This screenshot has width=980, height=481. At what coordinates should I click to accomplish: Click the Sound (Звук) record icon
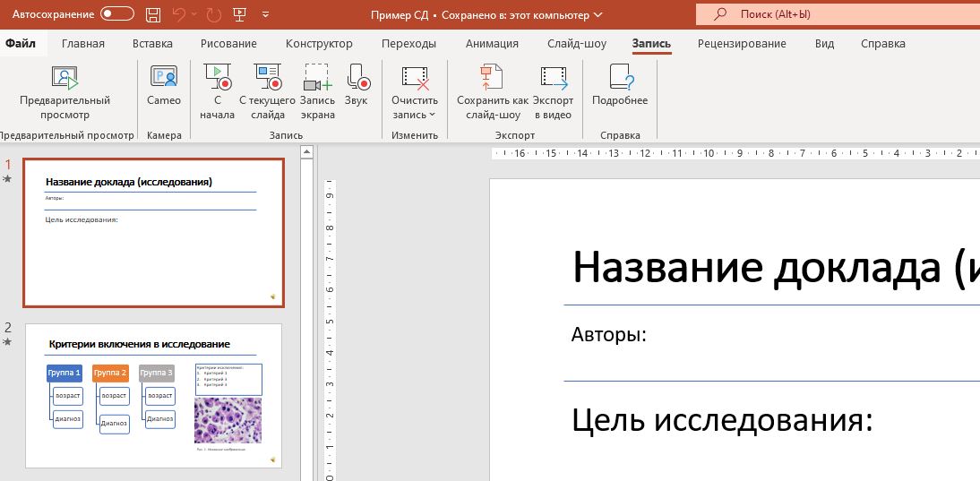click(357, 79)
